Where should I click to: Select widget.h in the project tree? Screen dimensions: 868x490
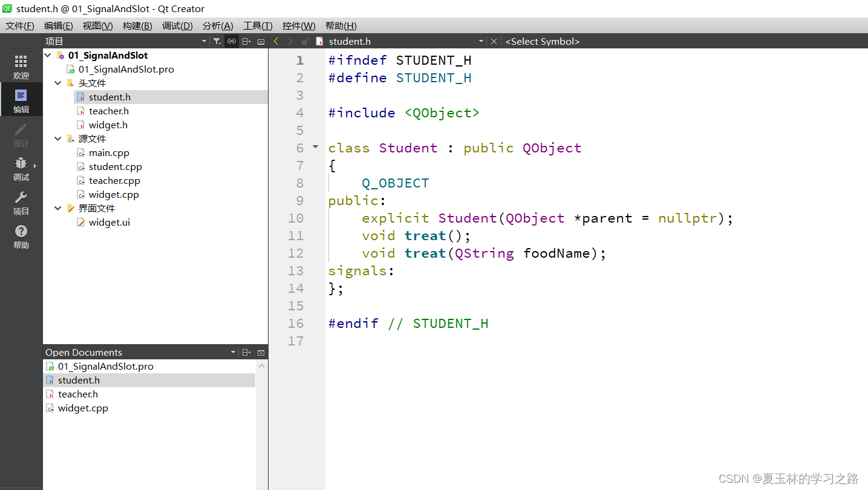[108, 125]
